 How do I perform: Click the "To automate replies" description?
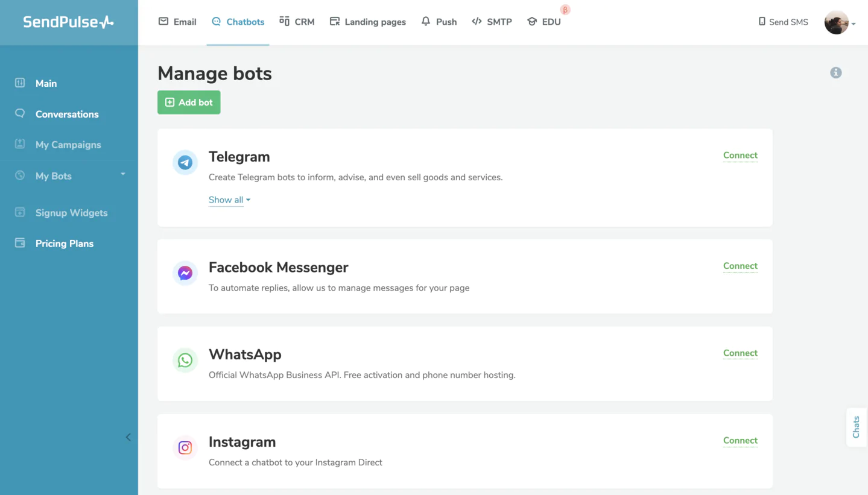339,288
